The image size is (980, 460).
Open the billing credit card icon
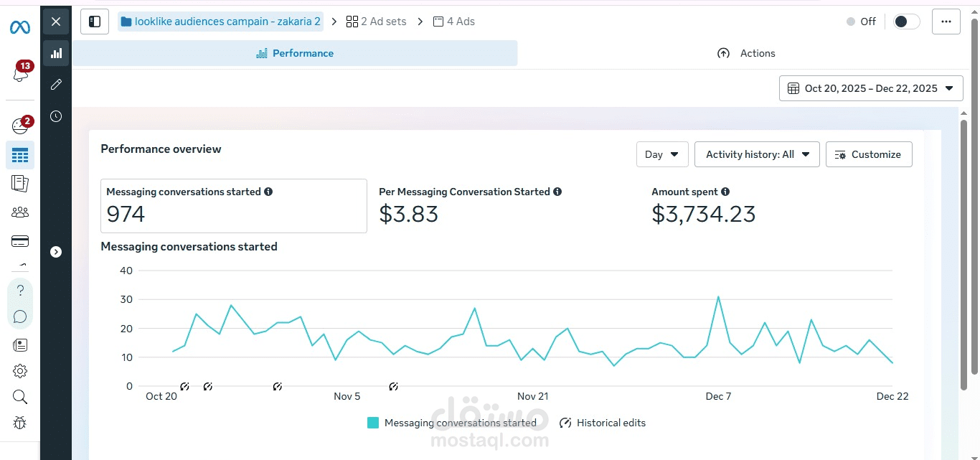click(x=20, y=241)
